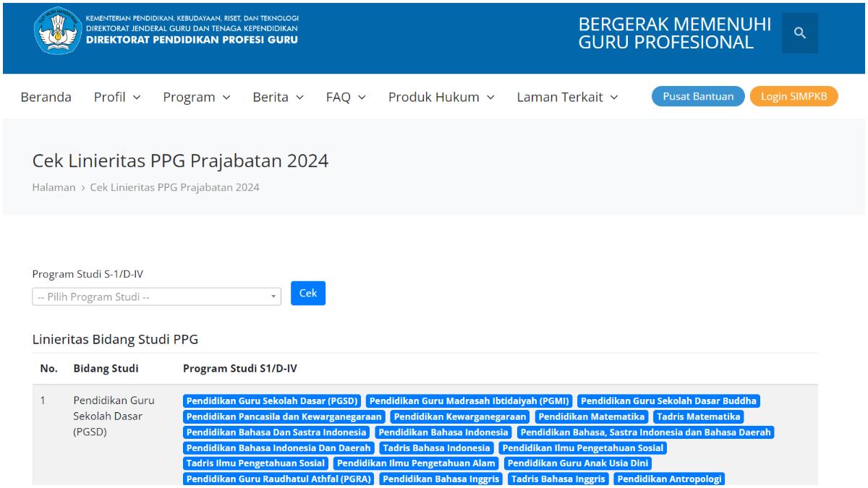Click the Halaman breadcrumb link

[54, 187]
